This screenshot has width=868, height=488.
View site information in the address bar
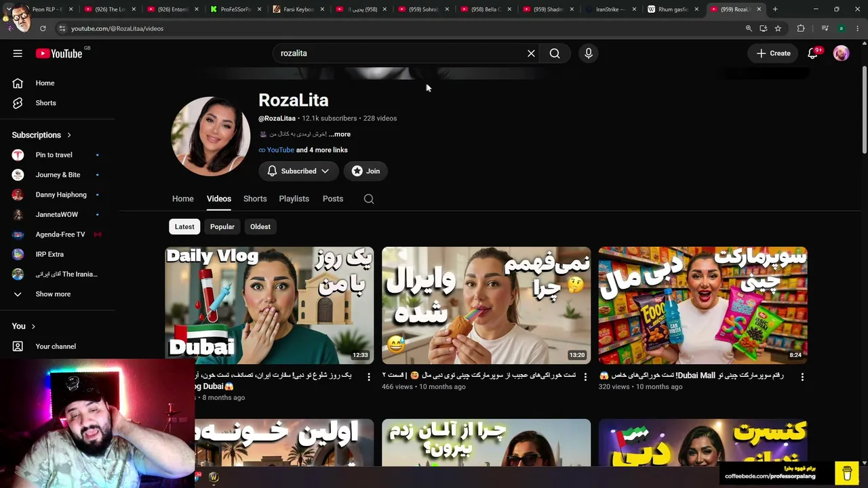(62, 28)
